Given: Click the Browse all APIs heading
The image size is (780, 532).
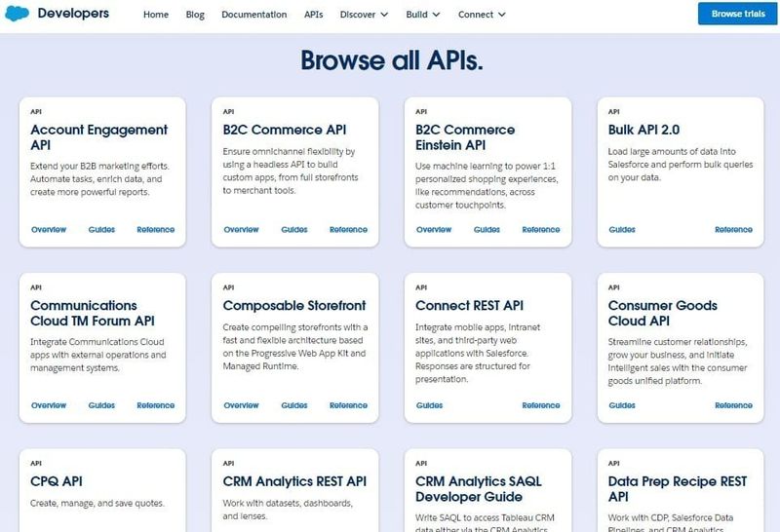Looking at the screenshot, I should [392, 60].
